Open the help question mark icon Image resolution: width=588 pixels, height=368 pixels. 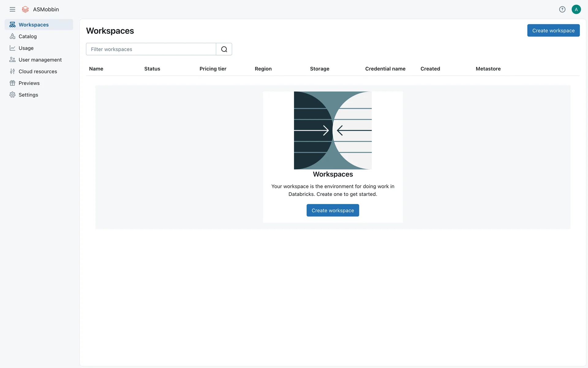click(562, 10)
